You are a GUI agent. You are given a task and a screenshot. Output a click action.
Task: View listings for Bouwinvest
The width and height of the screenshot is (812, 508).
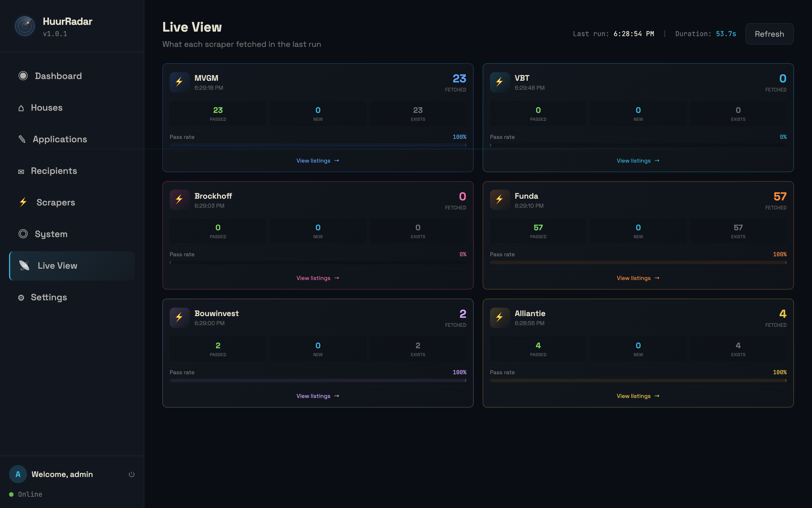point(318,396)
